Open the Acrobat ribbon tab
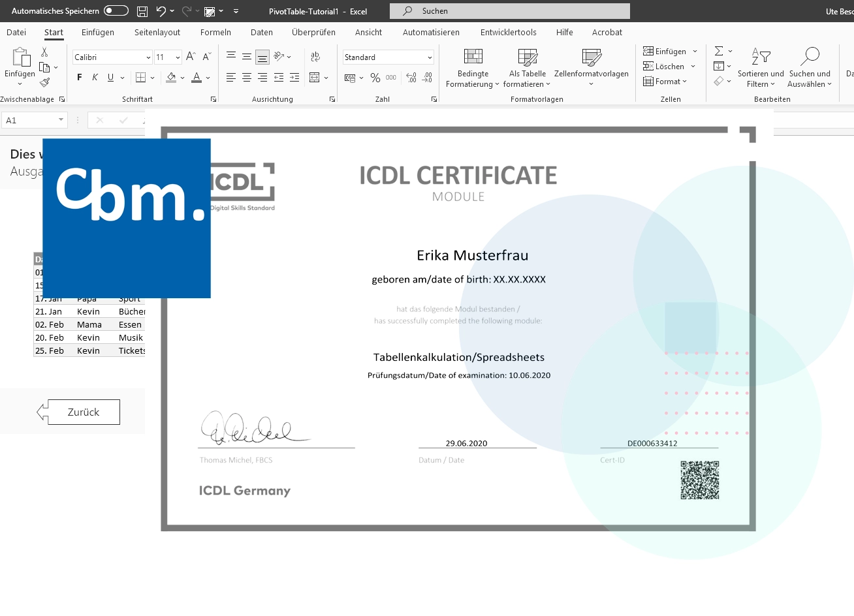This screenshot has height=616, width=854. pyautogui.click(x=607, y=32)
